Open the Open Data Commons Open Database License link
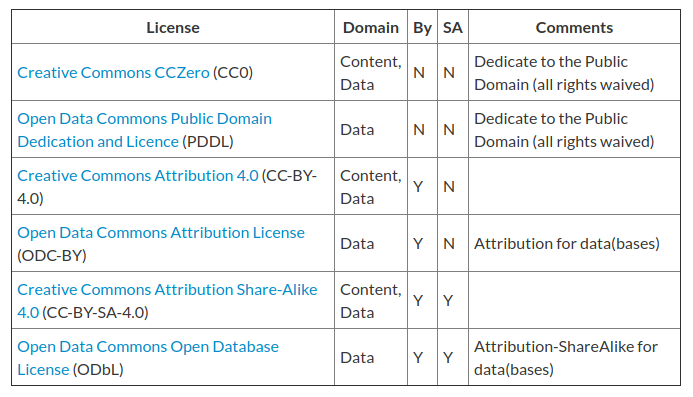Image resolution: width=693 pixels, height=397 pixels. (x=148, y=358)
